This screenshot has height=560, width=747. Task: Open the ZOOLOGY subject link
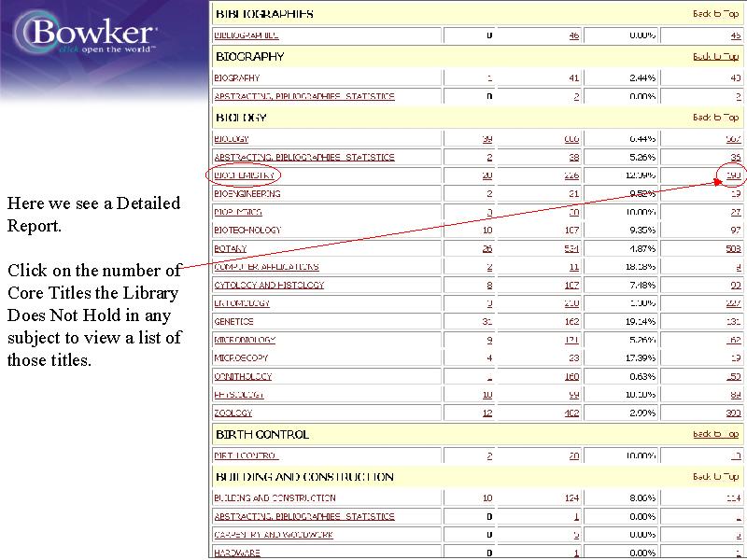[233, 413]
